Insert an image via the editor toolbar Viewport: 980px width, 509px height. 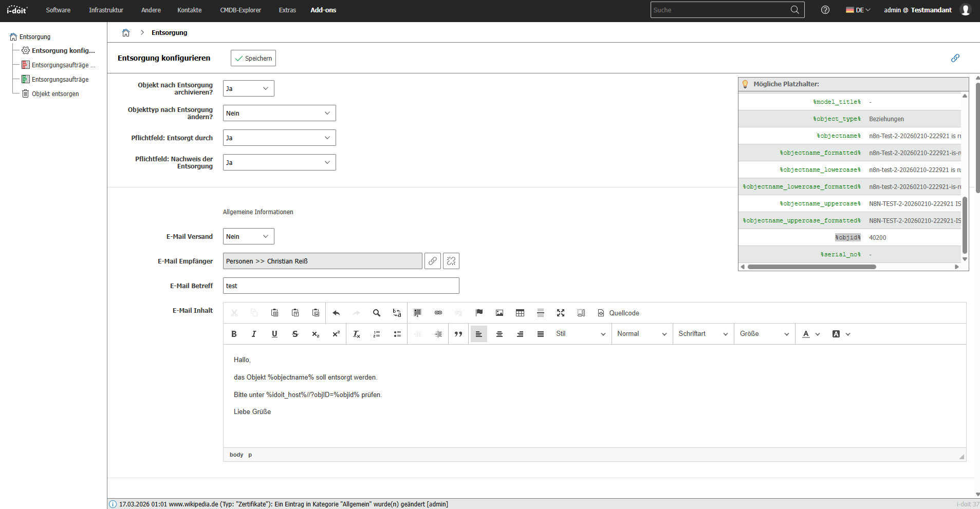coord(500,313)
